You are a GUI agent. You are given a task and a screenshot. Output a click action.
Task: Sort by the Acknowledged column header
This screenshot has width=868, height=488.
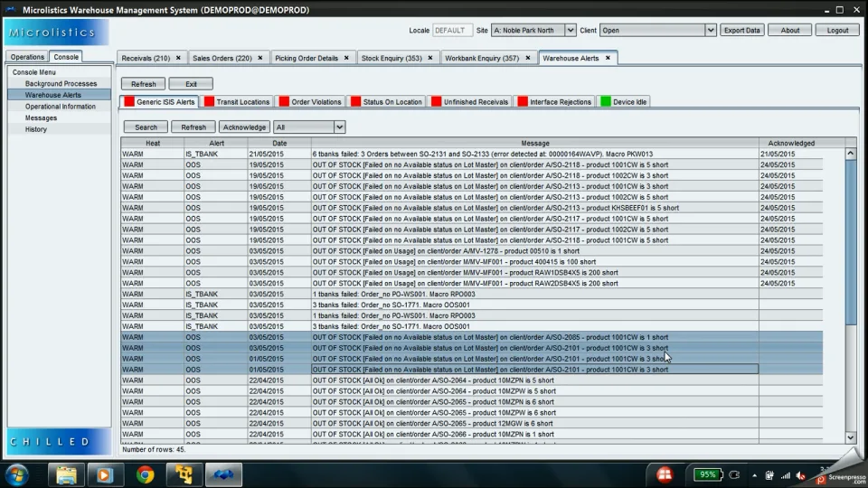tap(790, 144)
